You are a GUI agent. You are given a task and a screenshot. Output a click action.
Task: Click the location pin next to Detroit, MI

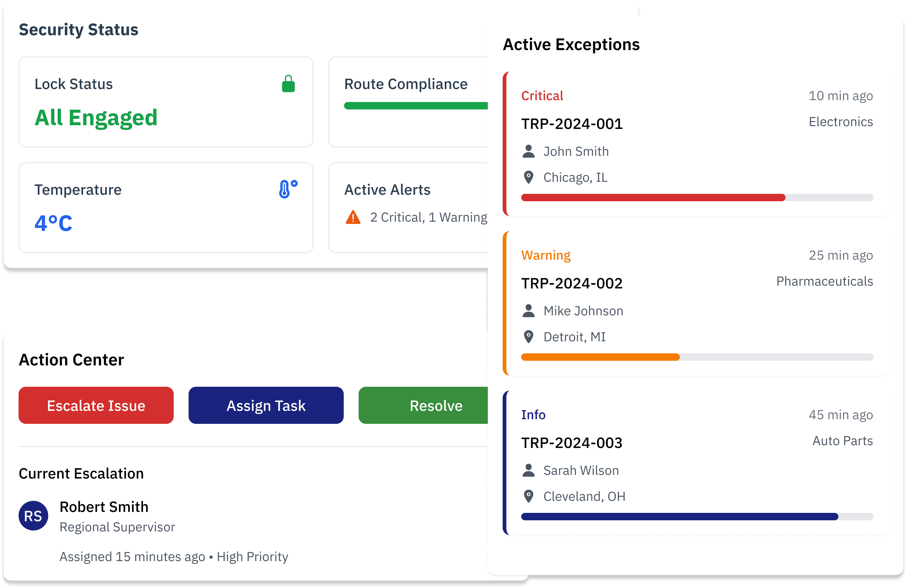pos(529,337)
